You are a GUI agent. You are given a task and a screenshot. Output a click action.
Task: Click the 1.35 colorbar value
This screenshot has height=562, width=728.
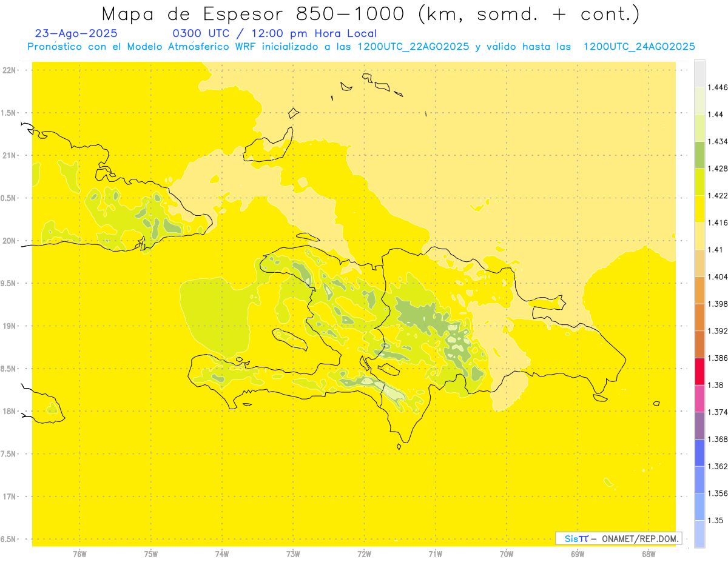[x=716, y=520]
